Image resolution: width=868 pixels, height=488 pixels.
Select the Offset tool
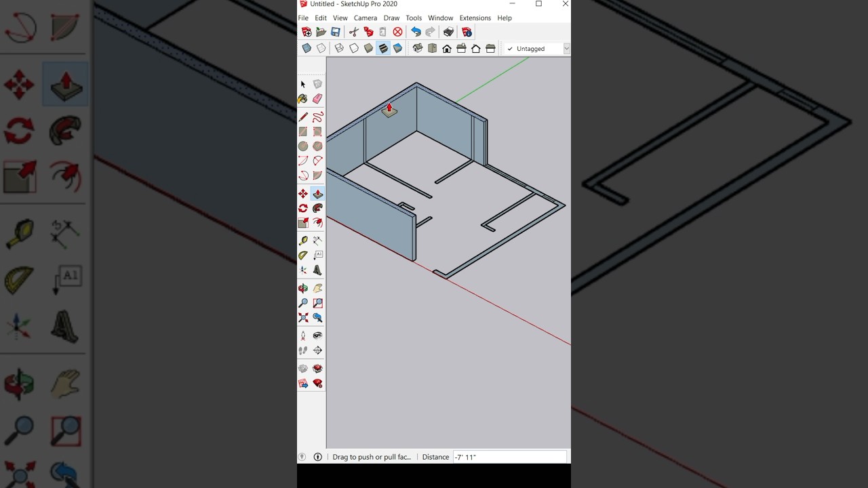tap(317, 223)
